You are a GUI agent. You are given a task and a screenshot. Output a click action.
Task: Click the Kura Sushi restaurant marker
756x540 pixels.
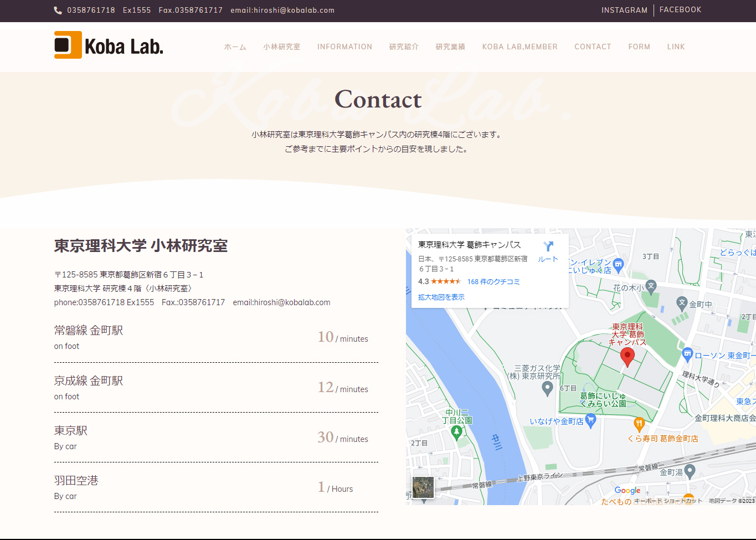click(639, 424)
